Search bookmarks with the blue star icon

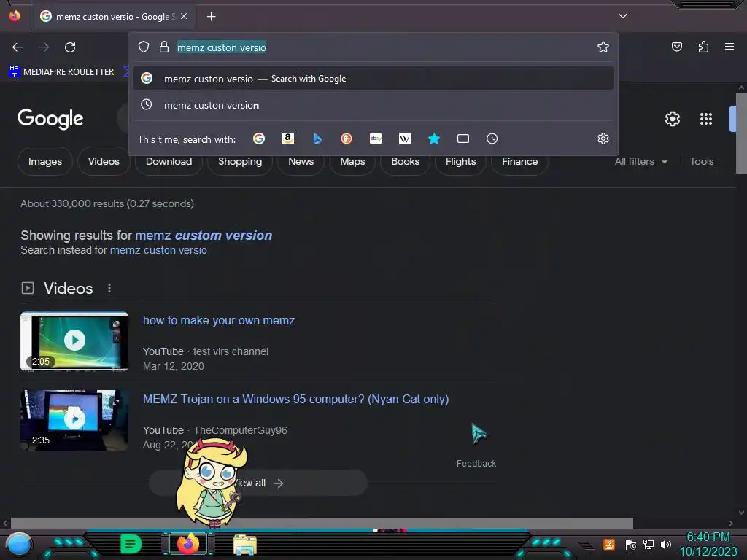pyautogui.click(x=433, y=139)
